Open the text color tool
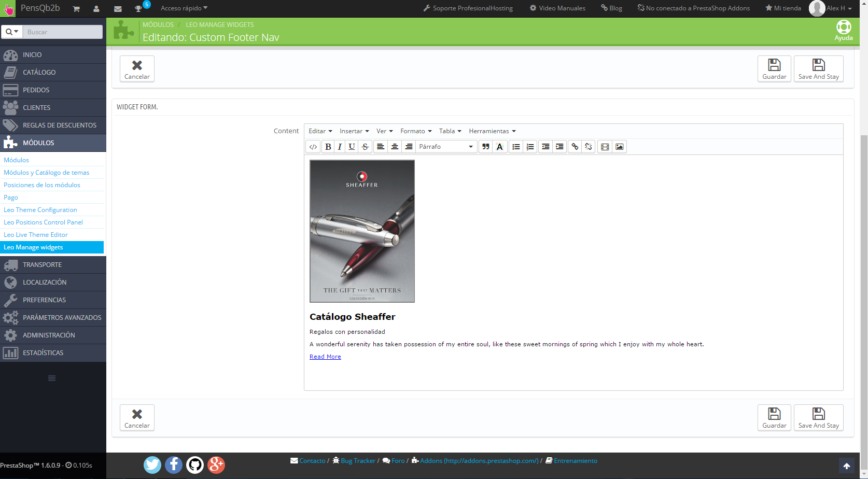This screenshot has width=868, height=479. click(500, 147)
